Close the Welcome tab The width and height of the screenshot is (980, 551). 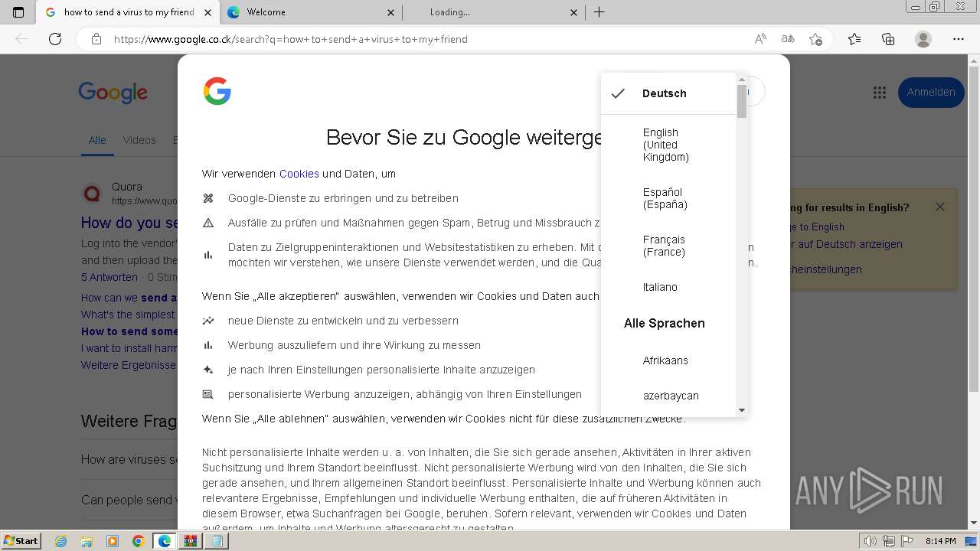click(x=391, y=12)
